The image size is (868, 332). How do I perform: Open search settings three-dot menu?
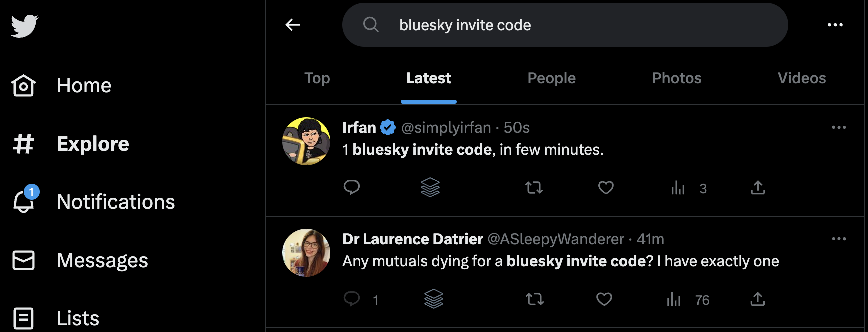(835, 25)
